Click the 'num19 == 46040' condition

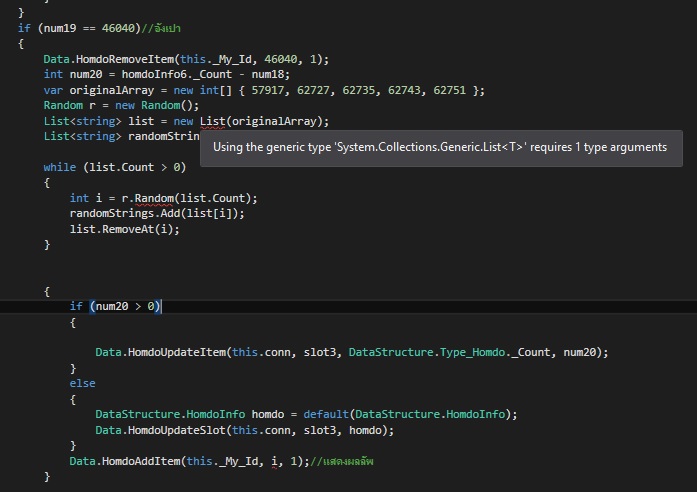click(89, 28)
